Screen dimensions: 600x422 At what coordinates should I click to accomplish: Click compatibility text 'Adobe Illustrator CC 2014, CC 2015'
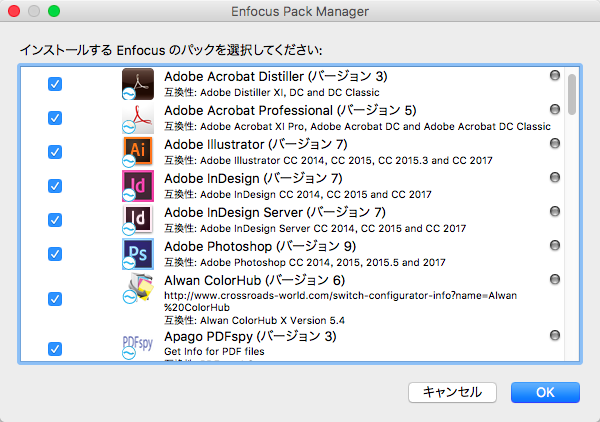tap(346, 160)
